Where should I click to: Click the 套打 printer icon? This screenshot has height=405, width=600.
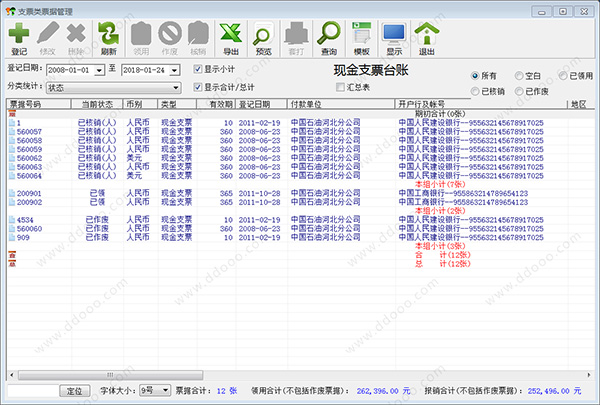click(296, 33)
